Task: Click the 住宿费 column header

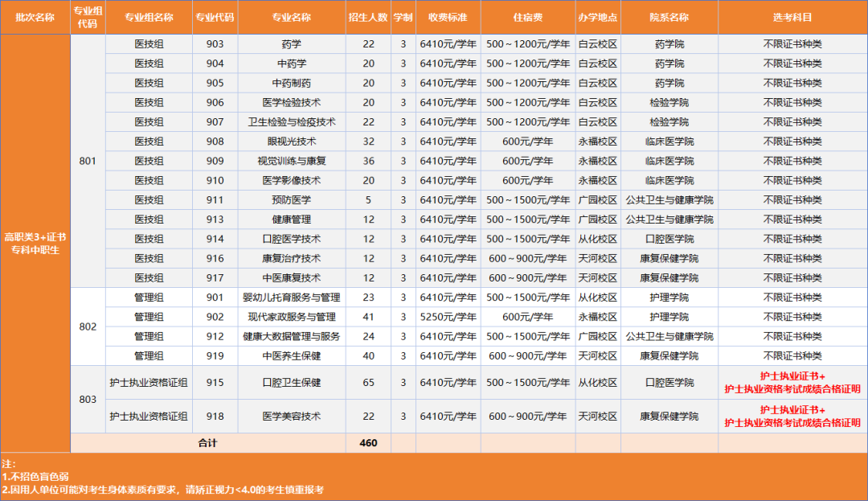Action: click(527, 17)
